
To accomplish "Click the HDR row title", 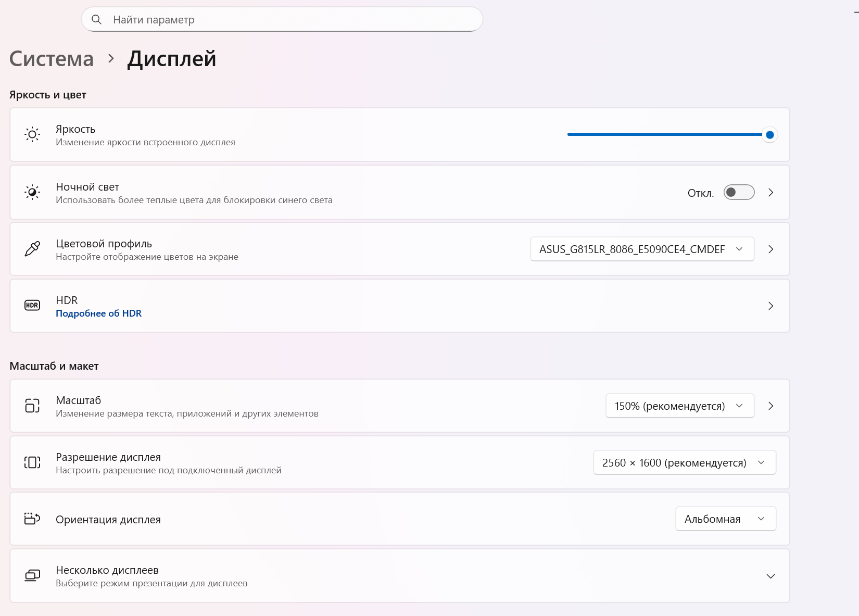I will [67, 300].
